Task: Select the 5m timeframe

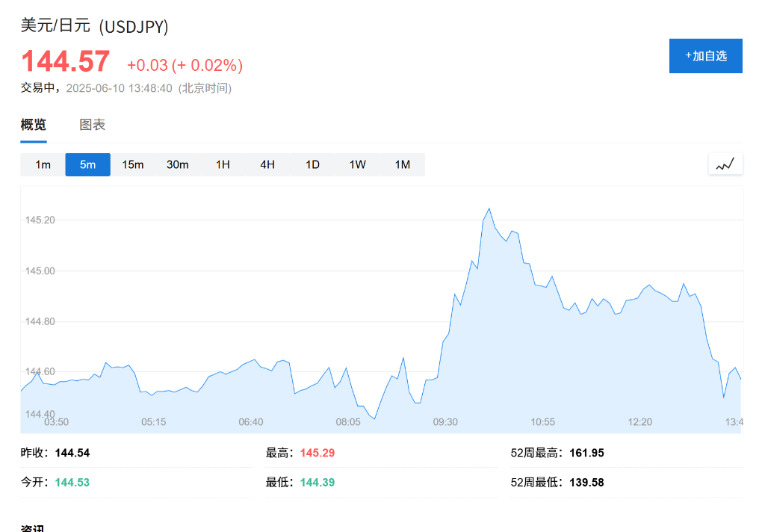Action: click(x=88, y=164)
